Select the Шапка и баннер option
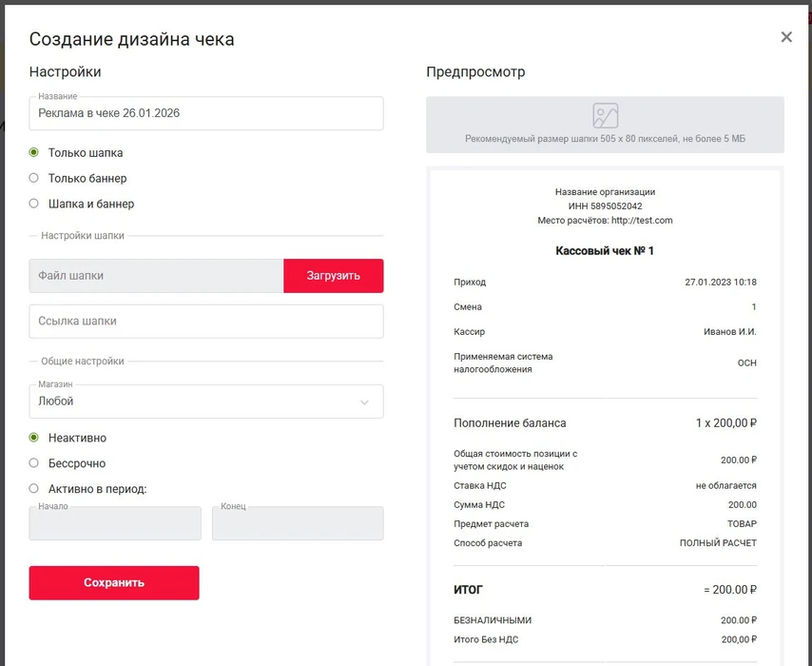This screenshot has height=666, width=812. (34, 204)
